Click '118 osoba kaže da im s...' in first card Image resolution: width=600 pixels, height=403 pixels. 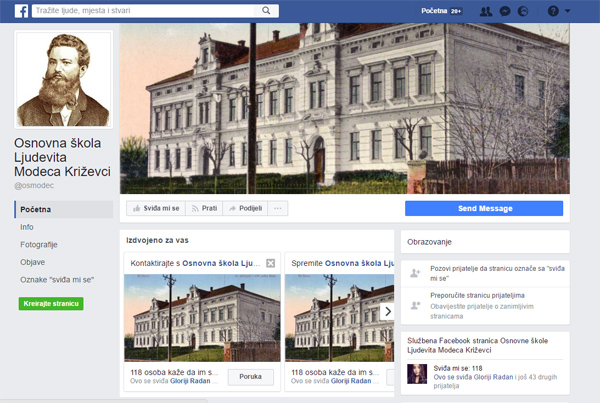click(174, 372)
